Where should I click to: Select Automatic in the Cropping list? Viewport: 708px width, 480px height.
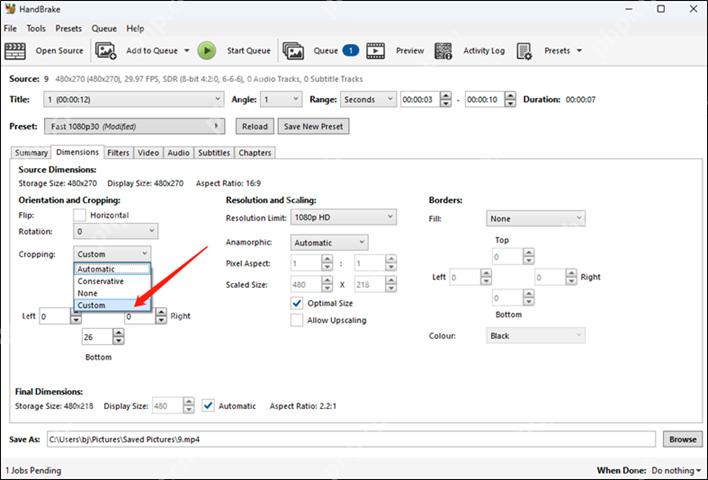pos(112,269)
